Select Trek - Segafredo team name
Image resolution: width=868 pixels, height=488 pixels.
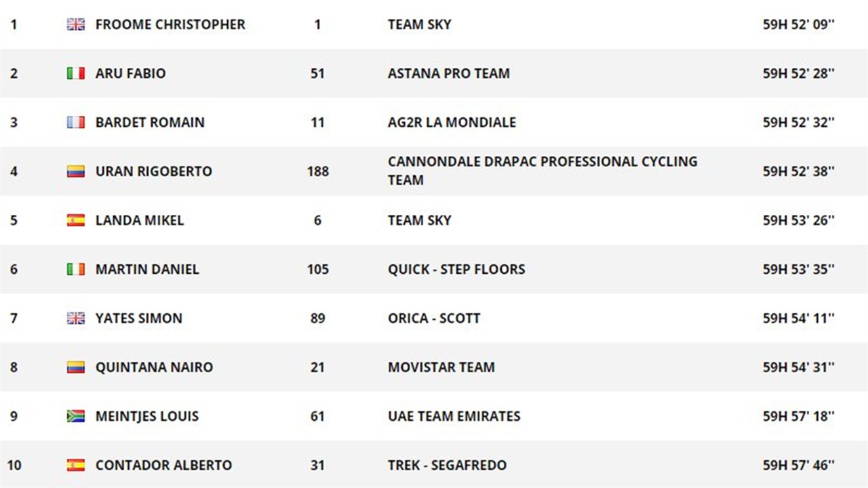(x=447, y=465)
